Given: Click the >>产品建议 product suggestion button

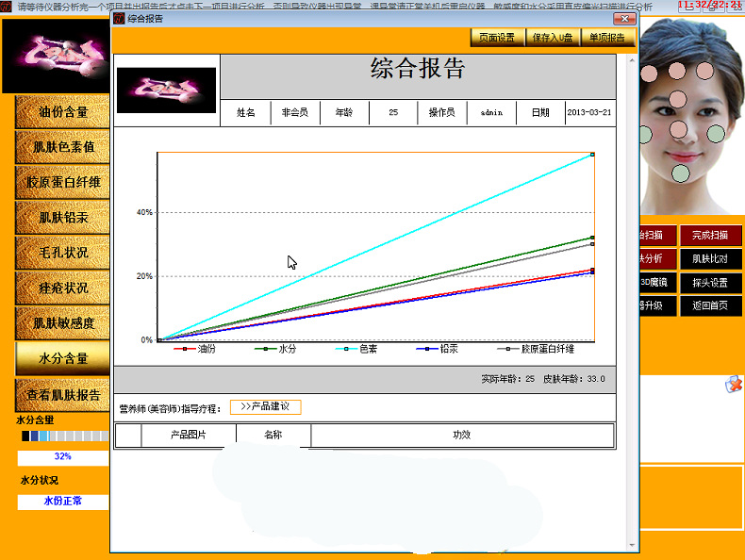Looking at the screenshot, I should 266,407.
